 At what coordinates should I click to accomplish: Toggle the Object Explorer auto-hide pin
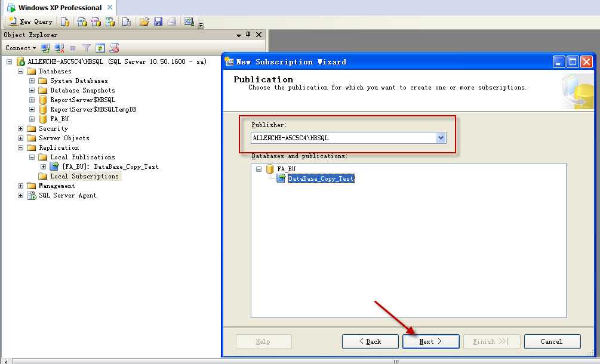click(x=248, y=35)
